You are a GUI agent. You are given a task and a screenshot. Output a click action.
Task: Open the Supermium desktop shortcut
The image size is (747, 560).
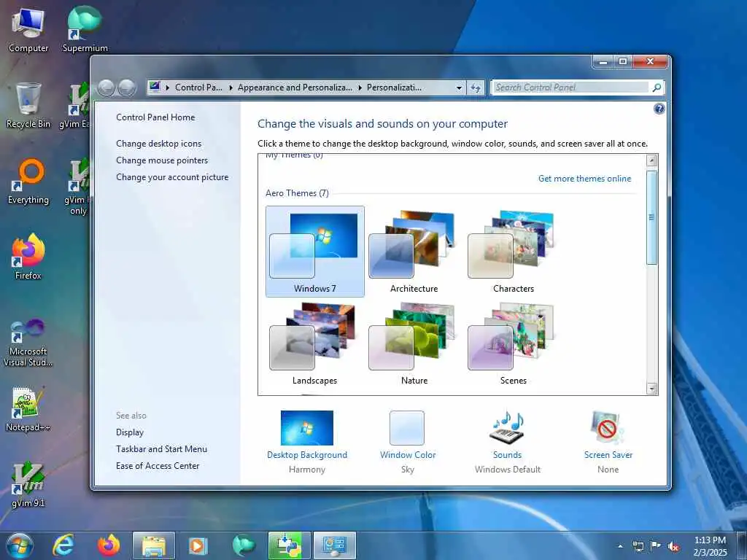85,29
